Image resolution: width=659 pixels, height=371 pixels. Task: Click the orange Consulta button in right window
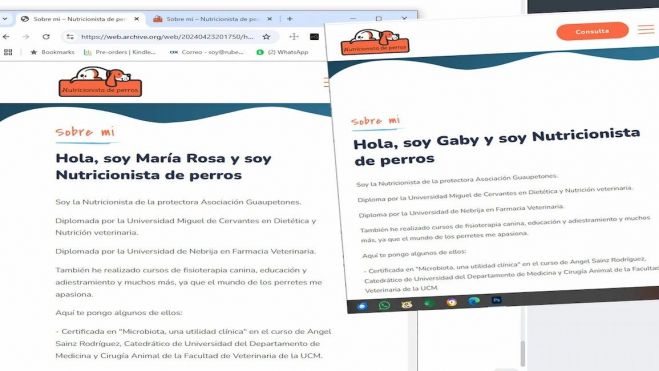tap(593, 31)
